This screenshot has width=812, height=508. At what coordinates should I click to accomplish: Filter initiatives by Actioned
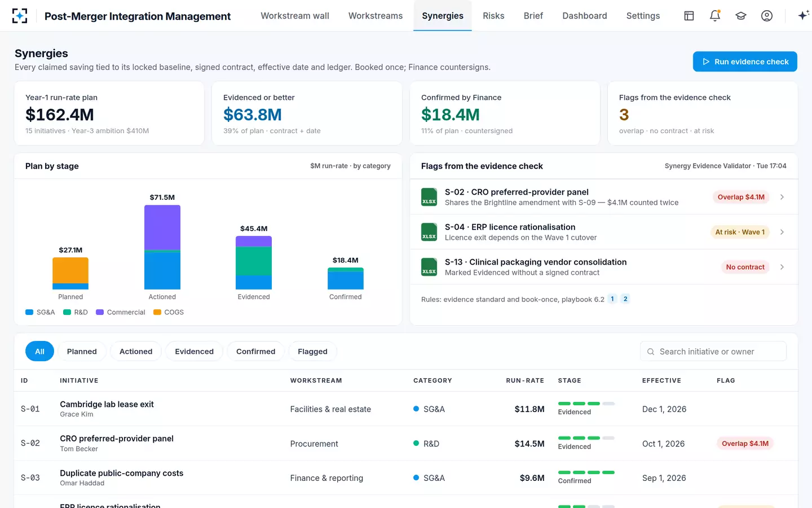coord(136,351)
